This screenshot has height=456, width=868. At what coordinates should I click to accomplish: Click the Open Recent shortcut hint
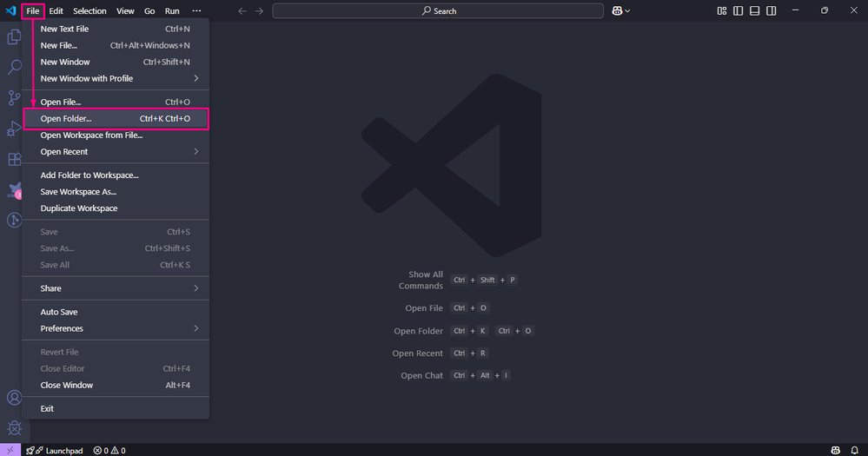click(441, 353)
